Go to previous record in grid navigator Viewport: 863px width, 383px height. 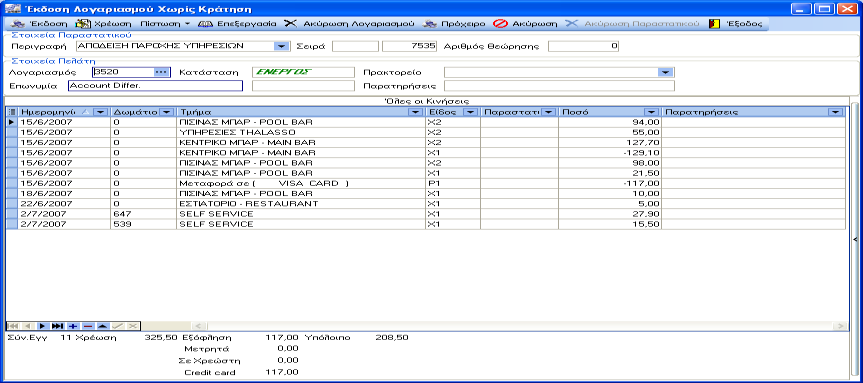pyautogui.click(x=27, y=326)
